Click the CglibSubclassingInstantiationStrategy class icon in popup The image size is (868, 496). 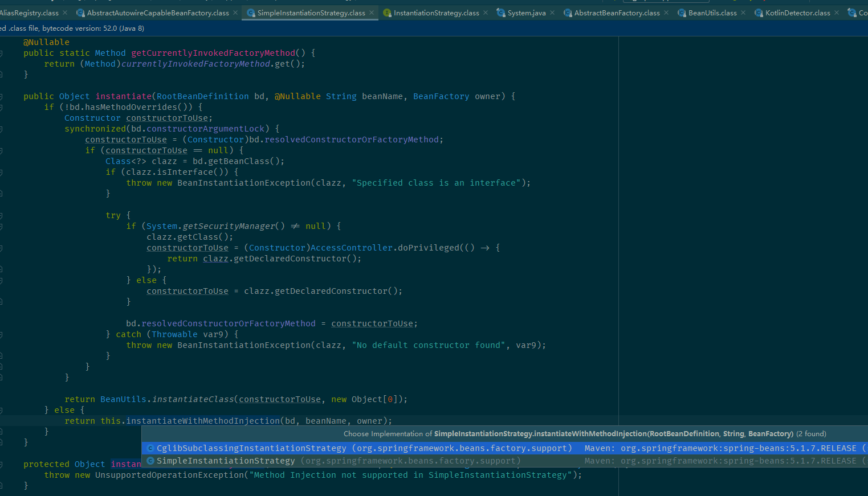coord(150,448)
